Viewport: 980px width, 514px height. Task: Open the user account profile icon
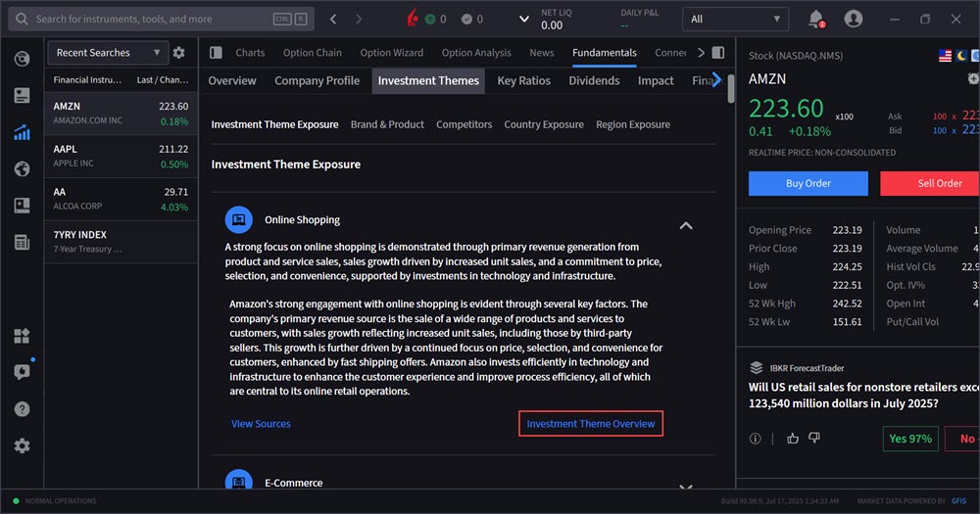coord(854,19)
